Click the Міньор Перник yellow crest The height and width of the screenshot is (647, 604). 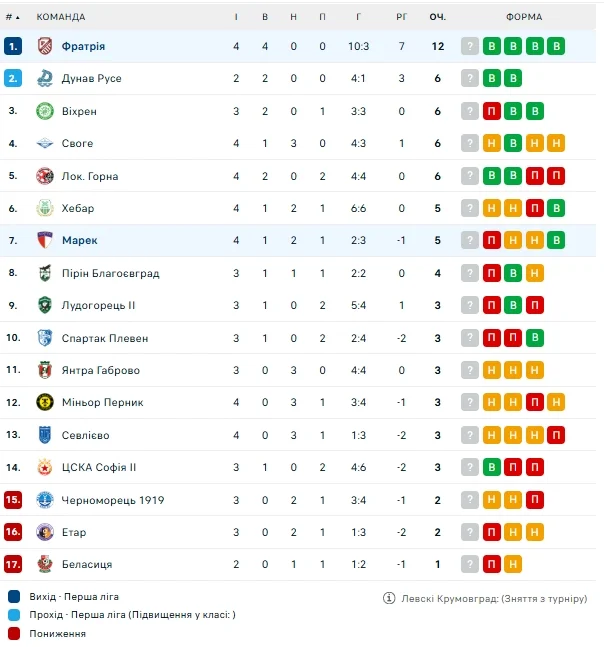coord(44,403)
